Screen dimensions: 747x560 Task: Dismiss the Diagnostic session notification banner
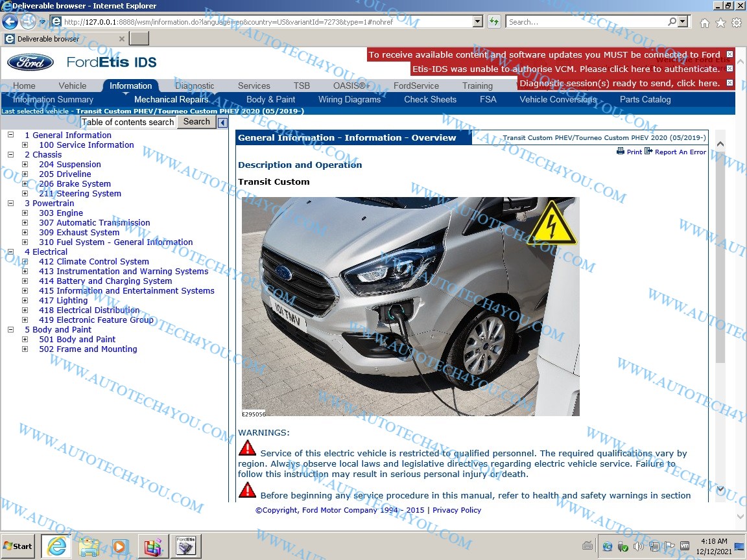(729, 83)
